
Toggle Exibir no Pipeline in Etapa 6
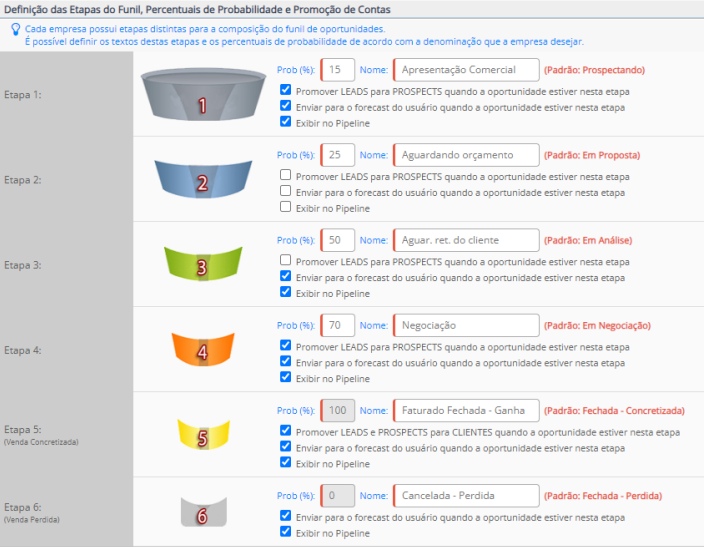[285, 531]
